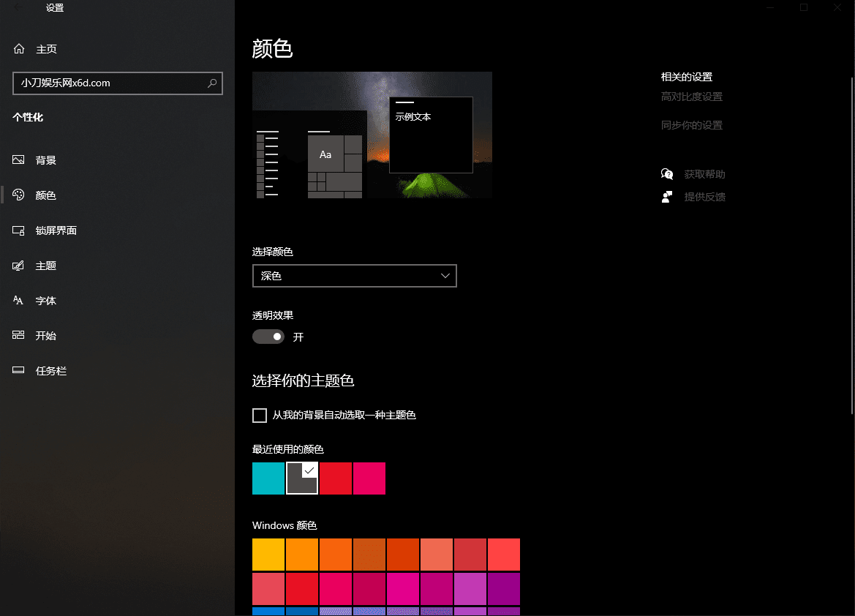
Task: Click the search box magnifier in Settings
Action: tap(211, 83)
